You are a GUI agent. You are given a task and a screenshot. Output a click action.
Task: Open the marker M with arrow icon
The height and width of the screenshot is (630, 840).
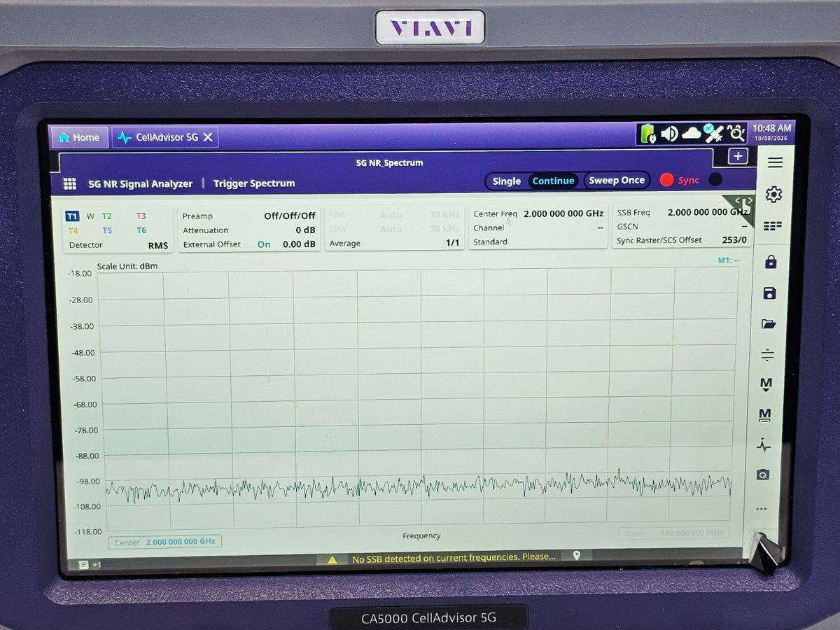coord(766,384)
